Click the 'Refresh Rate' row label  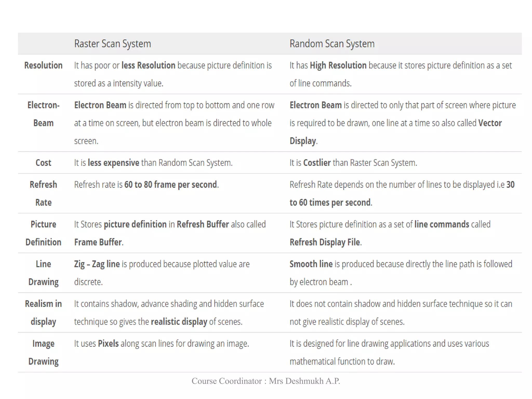pos(43,193)
